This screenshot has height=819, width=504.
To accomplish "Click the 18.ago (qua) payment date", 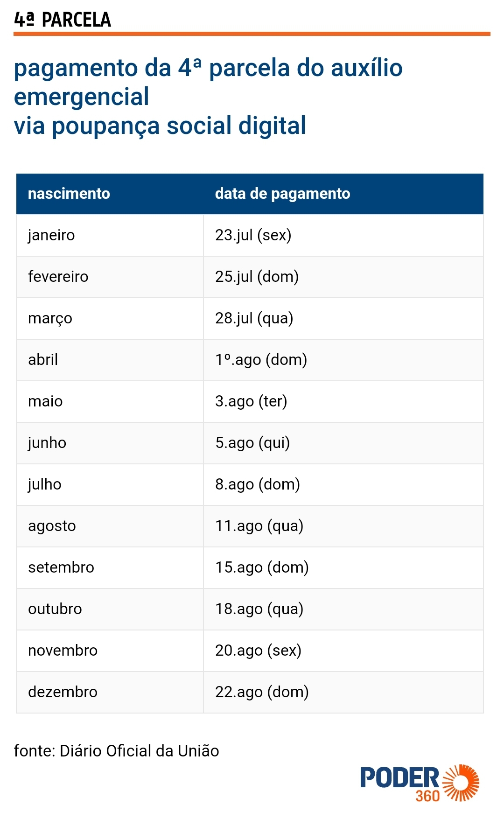I will pos(259,609).
